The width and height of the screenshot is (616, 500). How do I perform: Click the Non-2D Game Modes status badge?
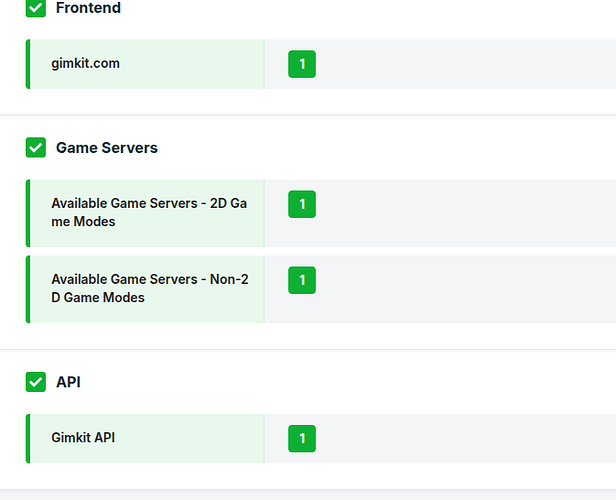tap(301, 281)
